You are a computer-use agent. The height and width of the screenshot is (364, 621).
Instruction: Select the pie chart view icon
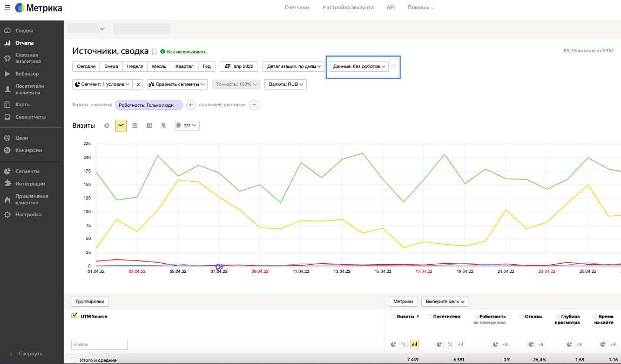coord(107,126)
